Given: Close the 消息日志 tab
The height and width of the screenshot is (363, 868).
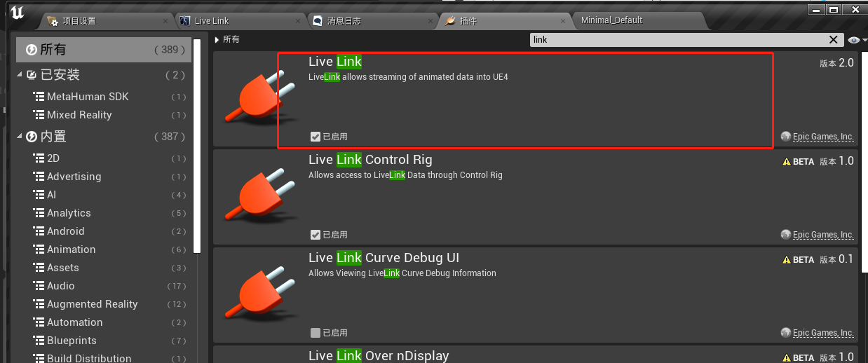Looking at the screenshot, I should click(x=430, y=21).
